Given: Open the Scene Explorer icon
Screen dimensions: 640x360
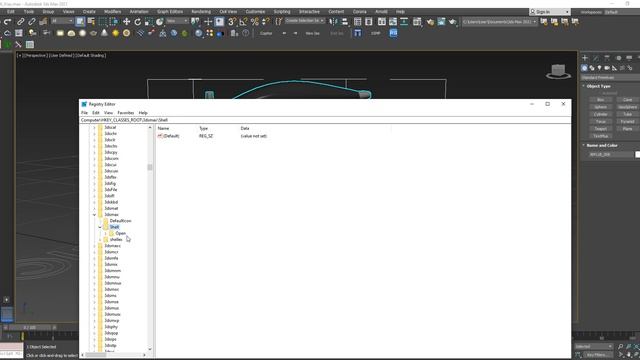Looking at the screenshot, I should 358,22.
